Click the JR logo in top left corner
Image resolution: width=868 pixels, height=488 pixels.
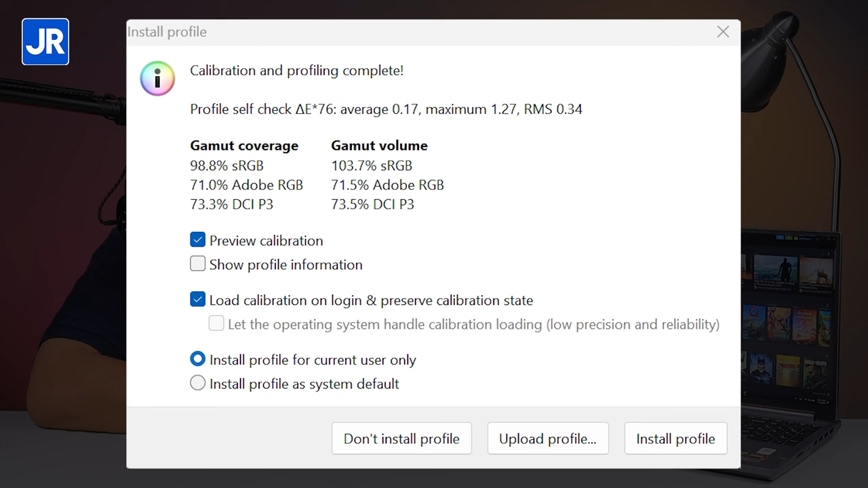coord(45,41)
